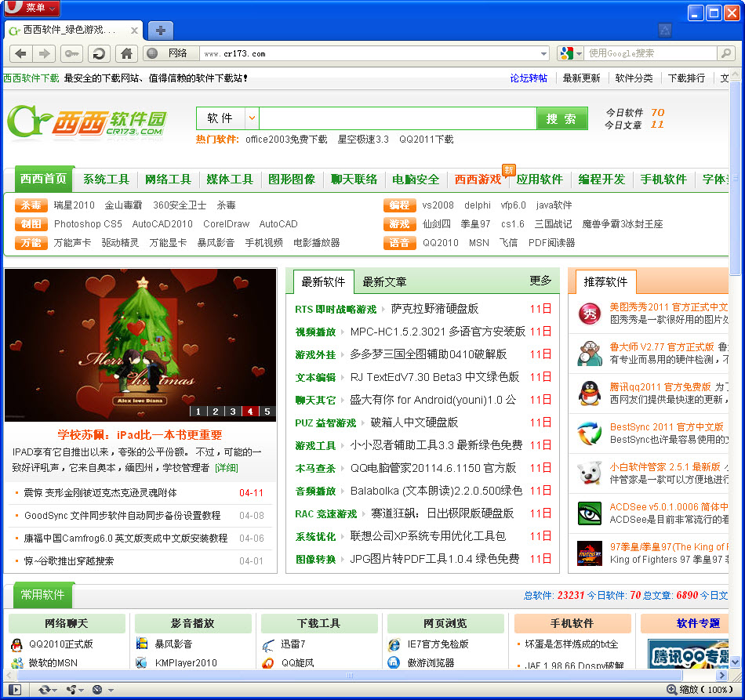Open the Opera Turbo status bar dropdown arrow
Image resolution: width=745 pixels, height=700 pixels.
click(111, 690)
